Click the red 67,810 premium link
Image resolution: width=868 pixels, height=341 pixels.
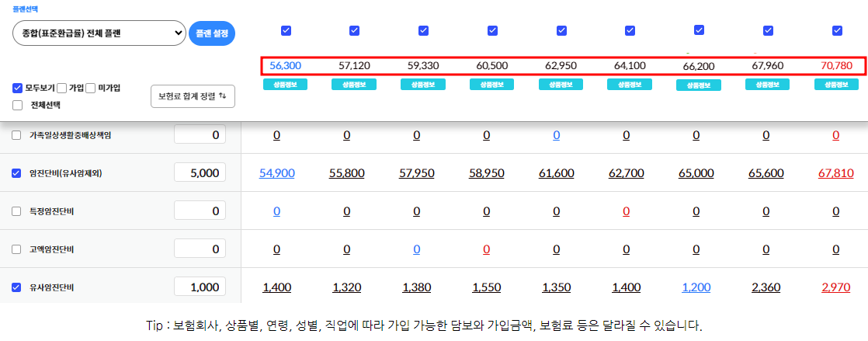835,173
